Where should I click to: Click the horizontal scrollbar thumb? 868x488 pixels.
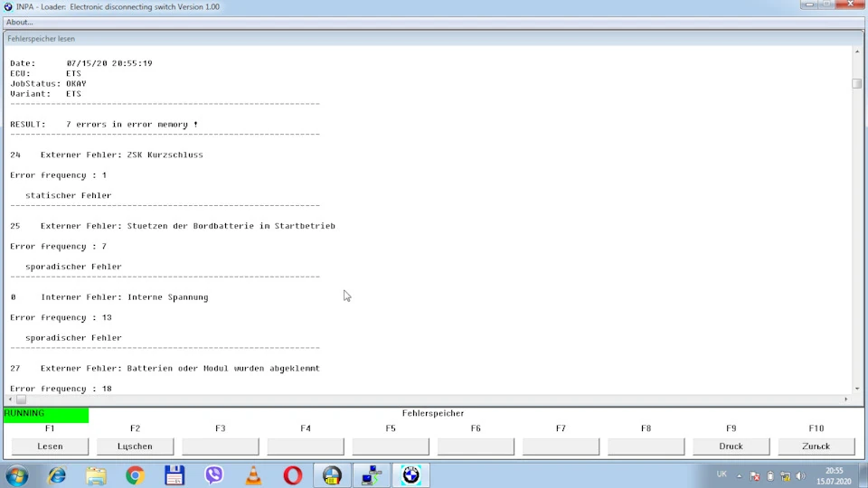(21, 399)
